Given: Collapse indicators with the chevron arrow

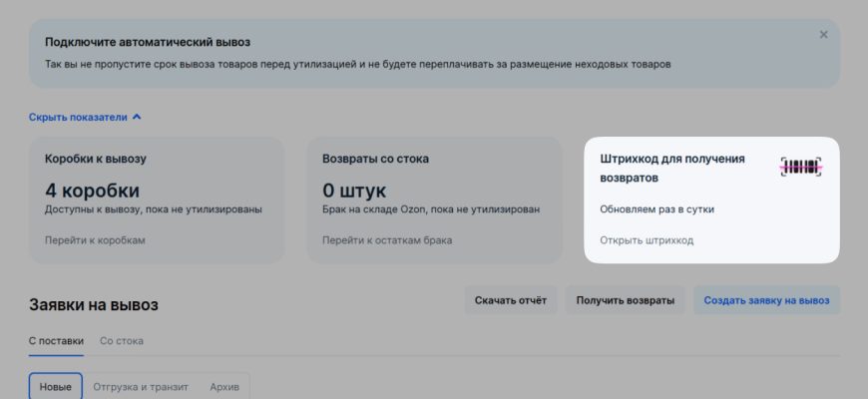Looking at the screenshot, I should [x=137, y=117].
